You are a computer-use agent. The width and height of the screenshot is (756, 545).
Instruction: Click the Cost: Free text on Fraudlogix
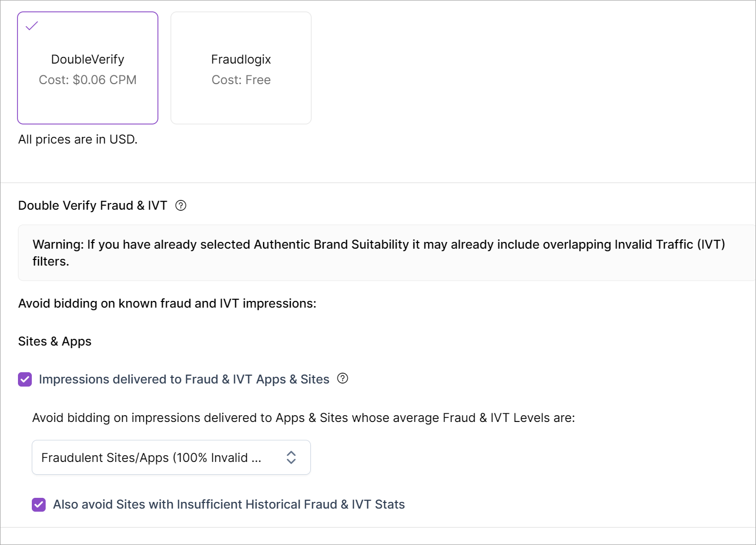[x=241, y=80]
